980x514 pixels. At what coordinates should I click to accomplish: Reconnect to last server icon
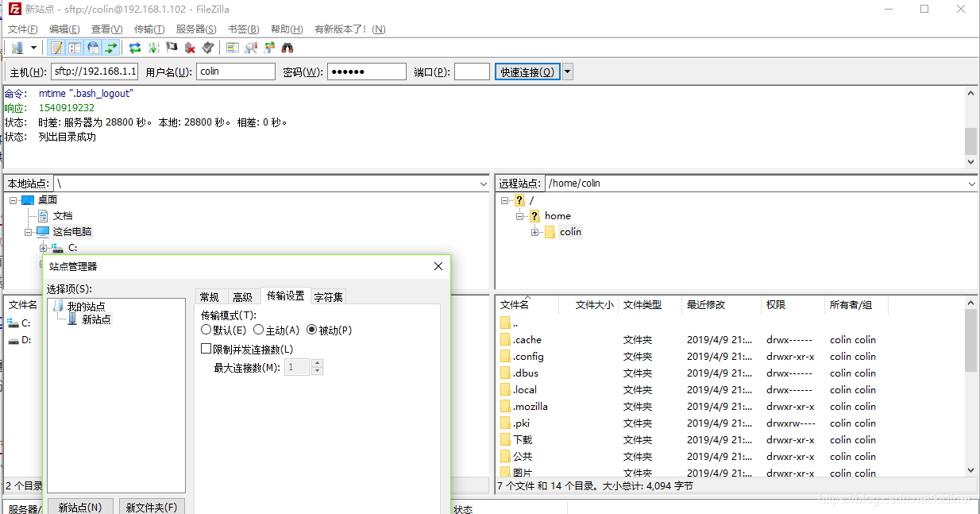click(x=208, y=48)
